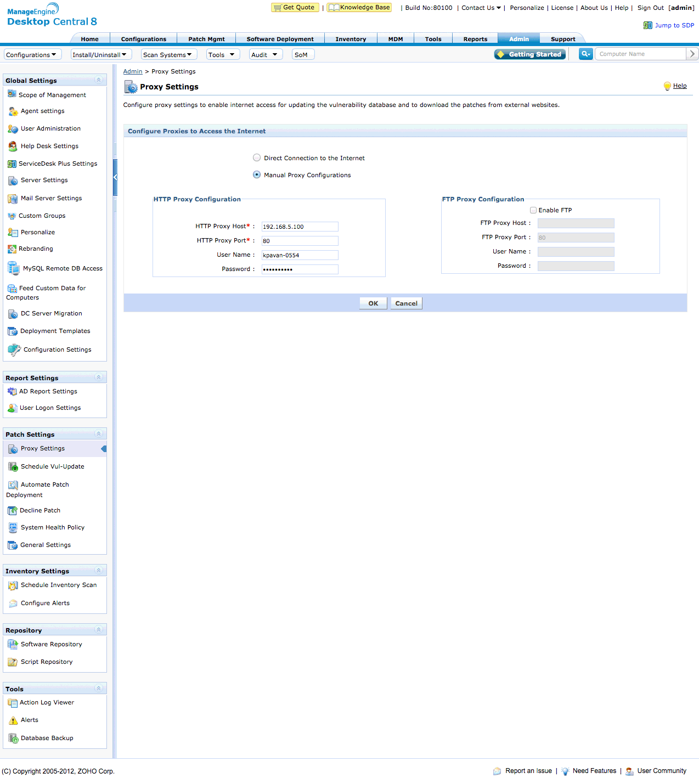
Task: Expand the Scan Systems dropdown
Action: coord(168,55)
